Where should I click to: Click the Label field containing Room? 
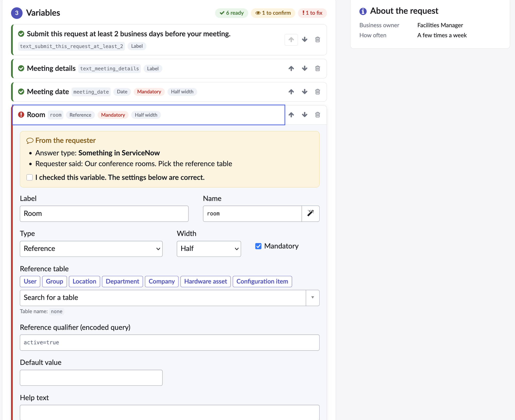pyautogui.click(x=104, y=213)
